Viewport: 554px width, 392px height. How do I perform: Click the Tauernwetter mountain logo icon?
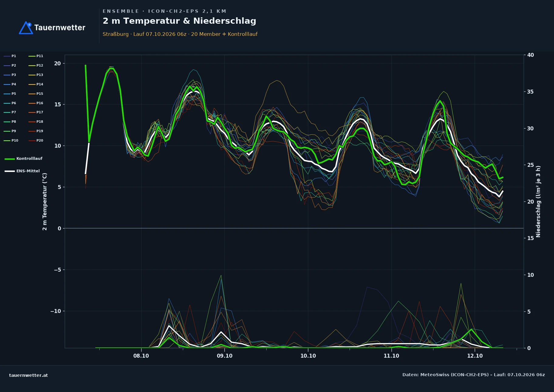click(26, 28)
